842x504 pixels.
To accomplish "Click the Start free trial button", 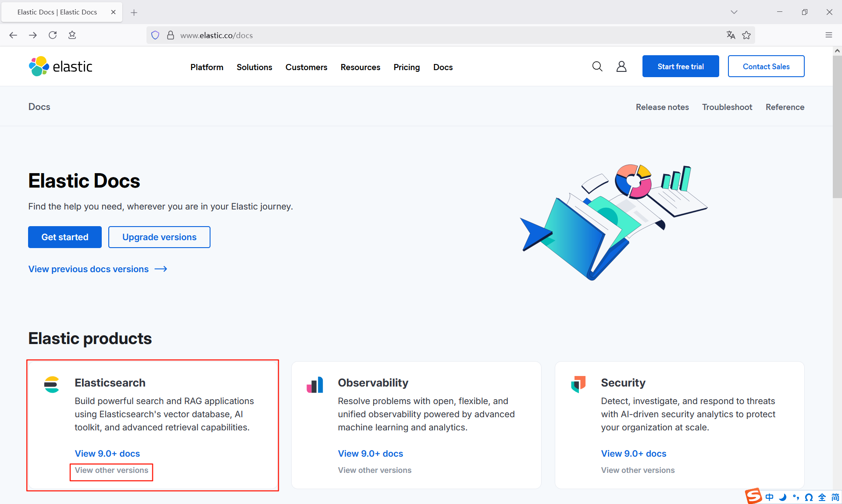I will click(680, 66).
